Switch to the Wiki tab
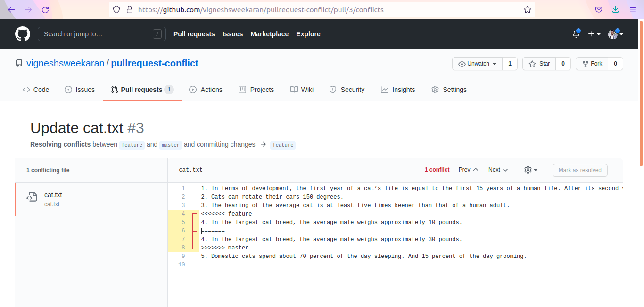Screen dimensions: 644x307 (x=302, y=90)
